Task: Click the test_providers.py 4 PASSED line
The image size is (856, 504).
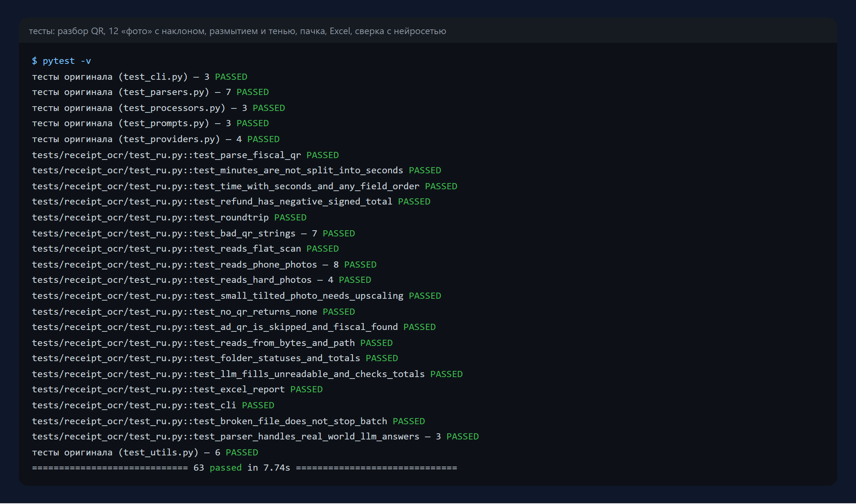Action: tap(156, 139)
